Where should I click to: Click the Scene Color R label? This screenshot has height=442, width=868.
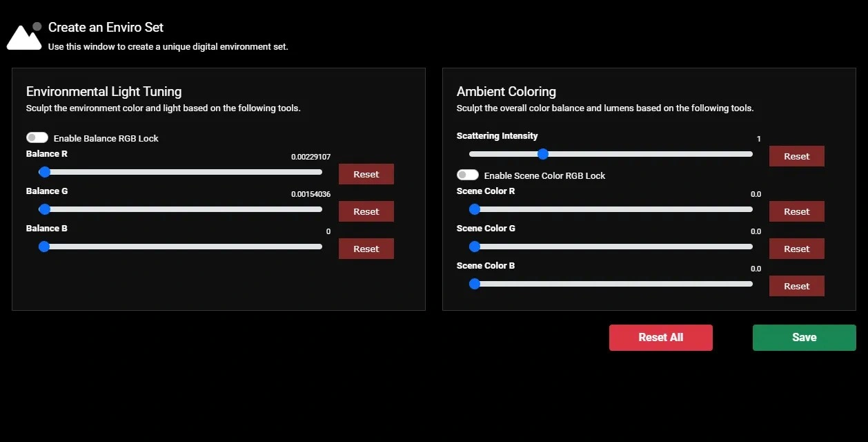pos(486,191)
